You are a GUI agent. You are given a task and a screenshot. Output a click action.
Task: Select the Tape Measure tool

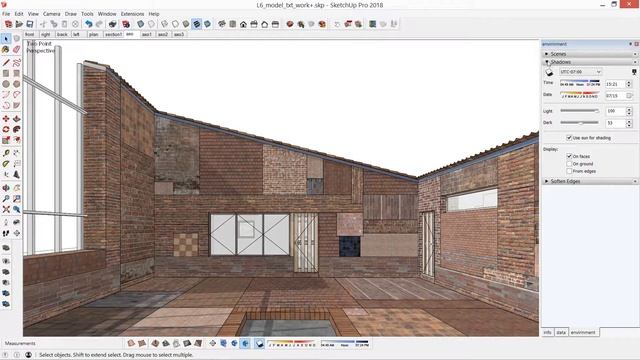6,153
